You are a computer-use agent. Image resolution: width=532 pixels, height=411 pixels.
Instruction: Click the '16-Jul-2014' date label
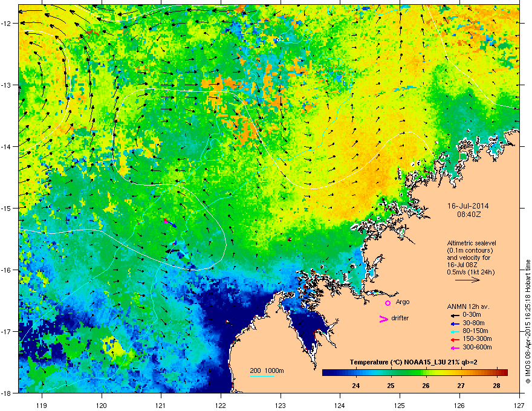point(468,206)
